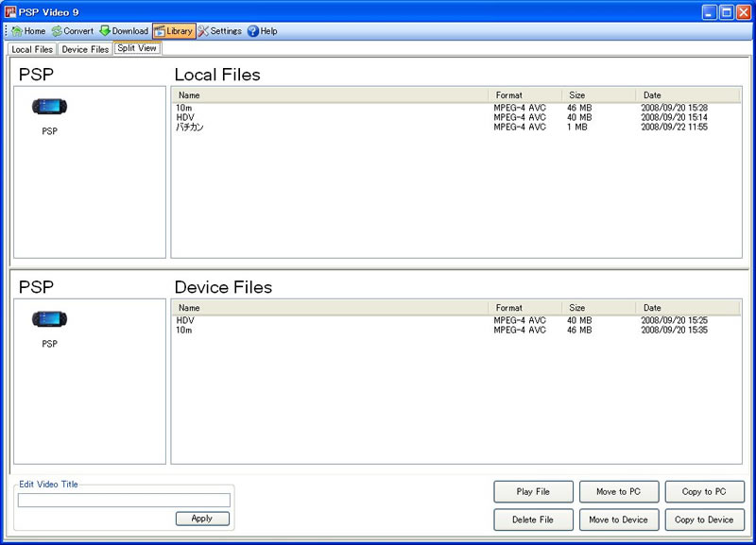This screenshot has height=545, width=756.
Task: Click the 2008/09/20 15:14 date cell
Action: [x=675, y=117]
